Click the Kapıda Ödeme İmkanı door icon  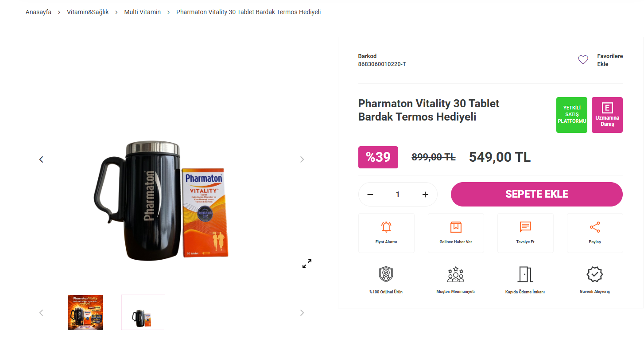[x=525, y=274]
